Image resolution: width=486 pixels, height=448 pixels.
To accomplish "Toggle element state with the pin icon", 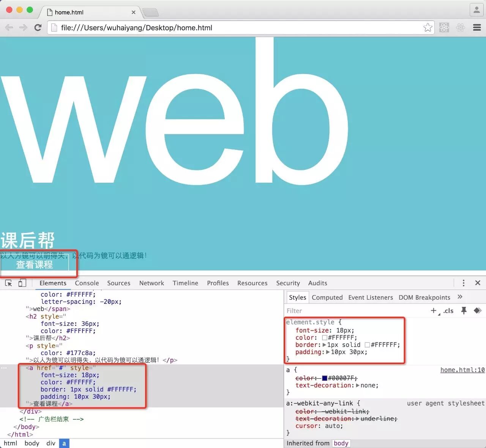I will (464, 311).
